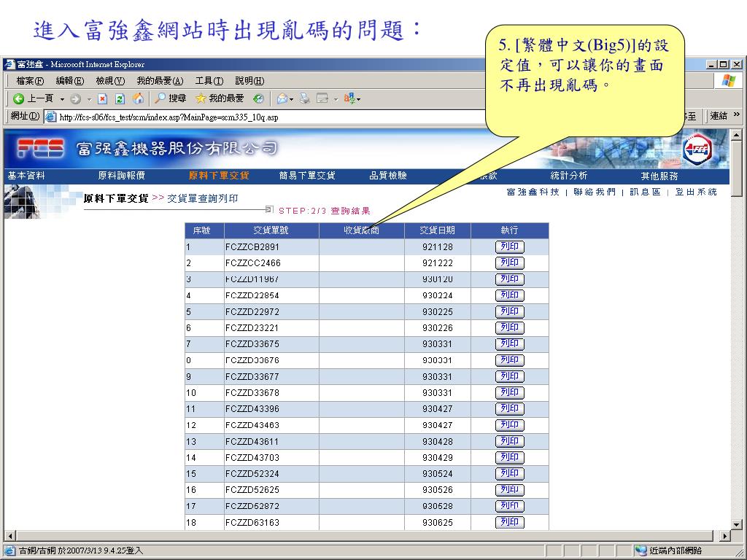Viewport: 747px width, 560px height.
Task: Click the IE page icon beside the address
Action: [50, 117]
